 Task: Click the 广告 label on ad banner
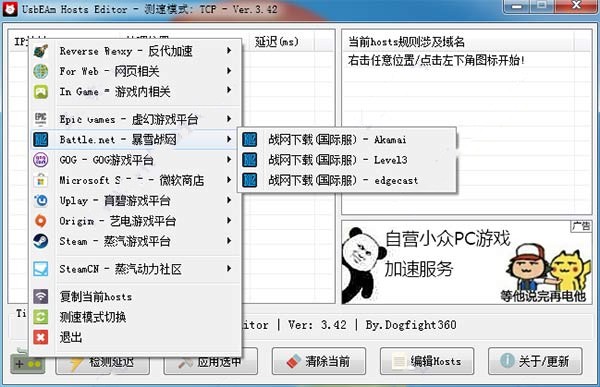(581, 226)
